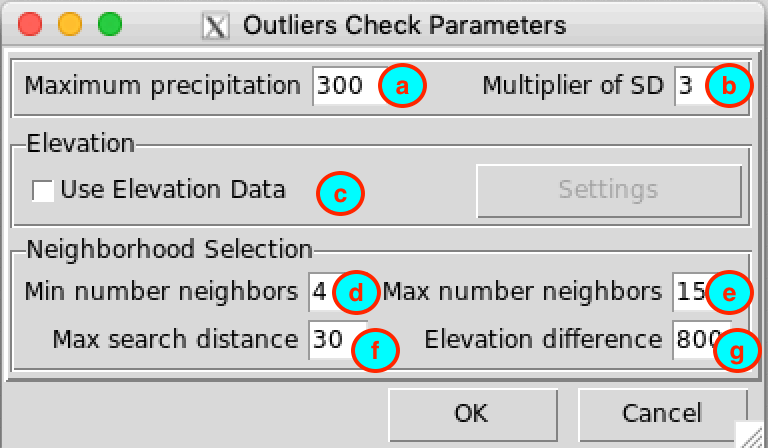Screen dimensions: 768x448
Task: Select the circled marker labeled d
Action: pyautogui.click(x=356, y=292)
